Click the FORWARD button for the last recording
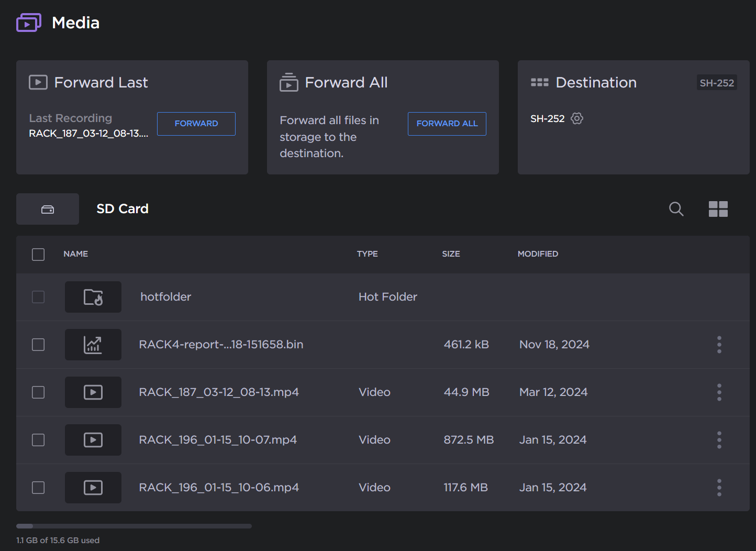The image size is (756, 551). tap(196, 124)
